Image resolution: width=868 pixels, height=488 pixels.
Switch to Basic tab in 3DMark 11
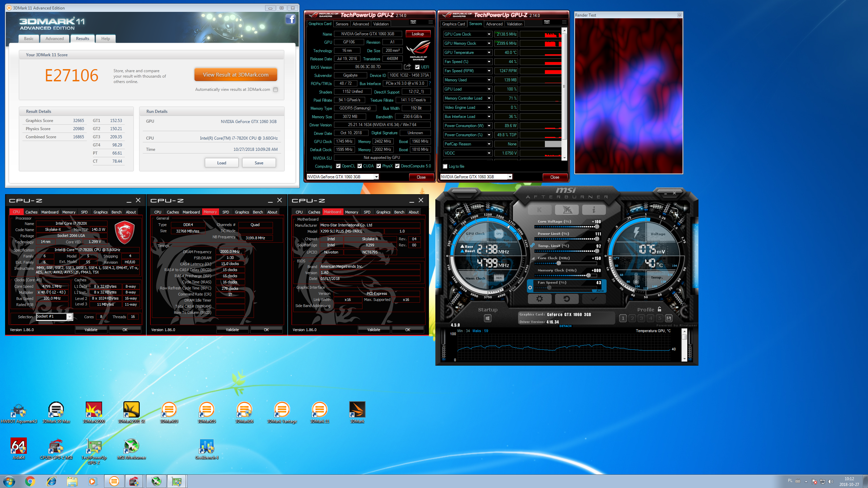point(29,39)
